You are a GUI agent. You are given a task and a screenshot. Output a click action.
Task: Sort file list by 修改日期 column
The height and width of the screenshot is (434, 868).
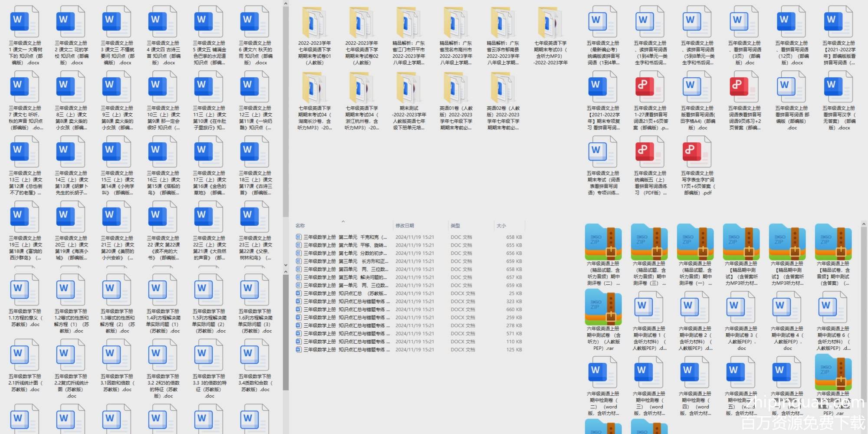[404, 226]
